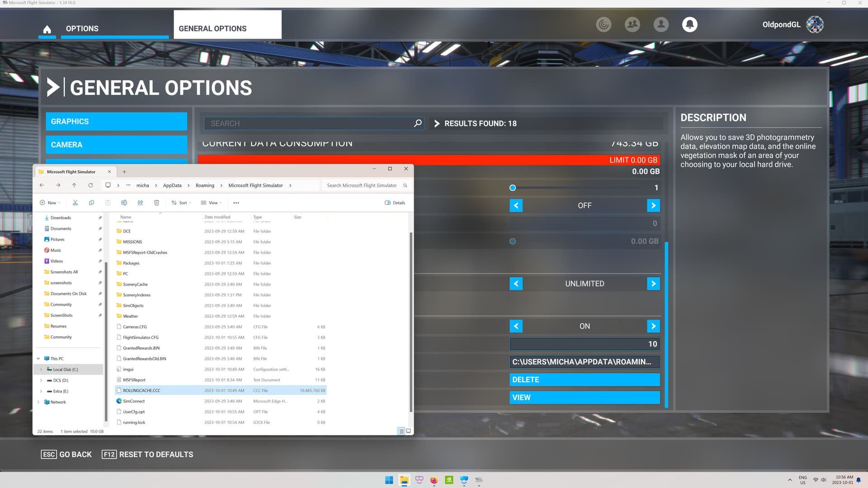Open Firefox from the taskbar
The height and width of the screenshot is (488, 868).
pyautogui.click(x=434, y=480)
